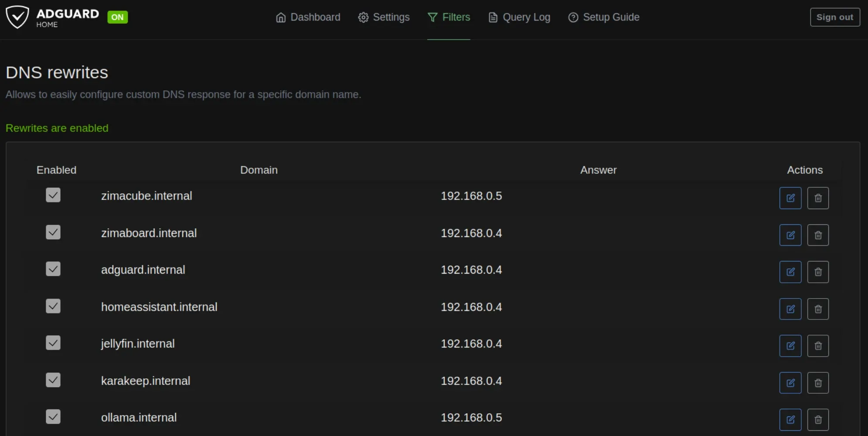The height and width of the screenshot is (436, 868).
Task: Edit the homeassistant.internal rewrite
Action: [790, 309]
